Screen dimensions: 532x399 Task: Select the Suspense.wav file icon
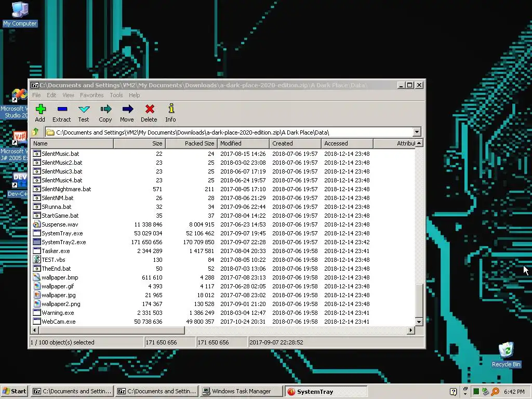37,224
